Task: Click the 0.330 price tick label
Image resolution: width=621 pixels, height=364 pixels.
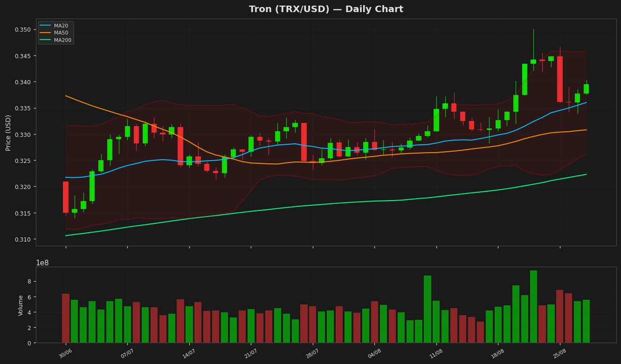Action: tap(22, 134)
